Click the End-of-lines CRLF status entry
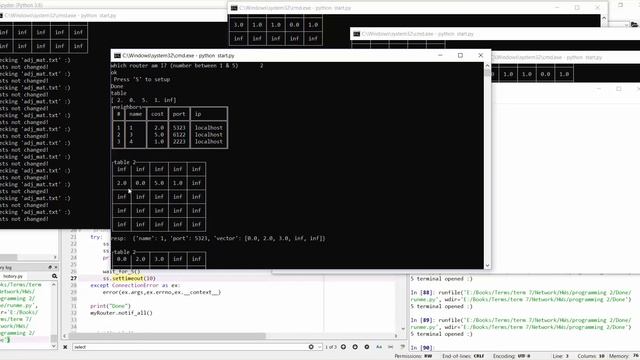The width and height of the screenshot is (640, 360). [463, 356]
